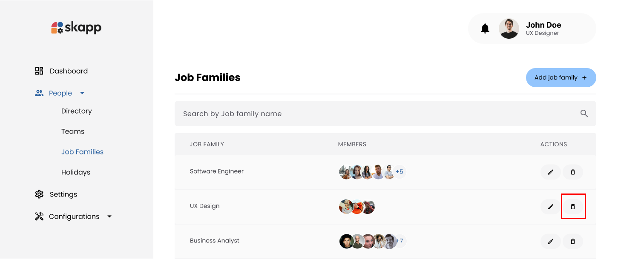Click the Job family search field
Image resolution: width=644 pixels, height=259 pixels.
click(298, 114)
